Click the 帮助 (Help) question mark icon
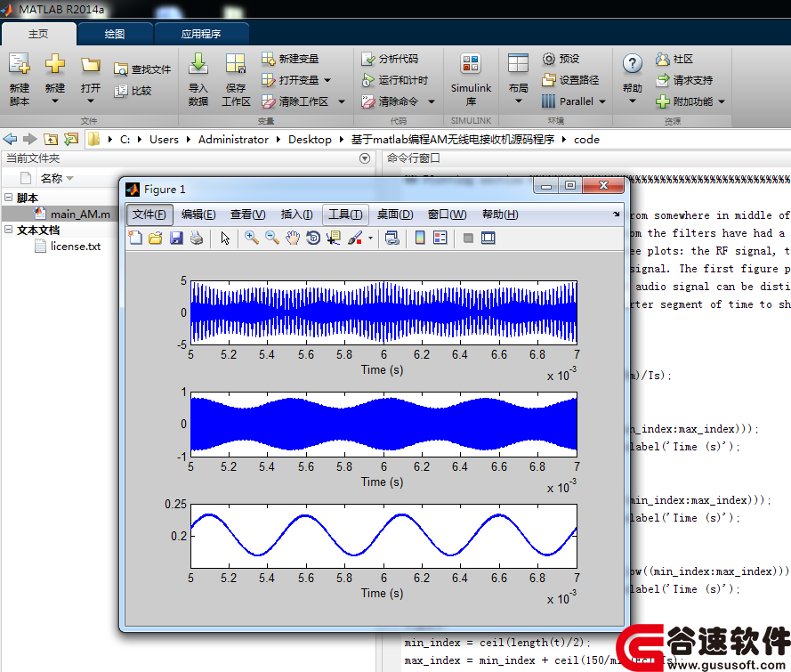Viewport: 791px width, 672px height. tap(632, 64)
